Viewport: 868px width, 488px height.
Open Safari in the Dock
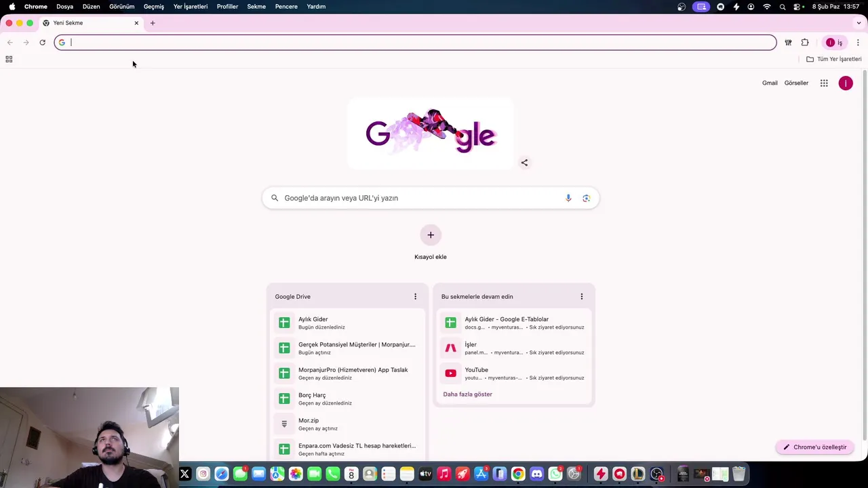pos(222,474)
